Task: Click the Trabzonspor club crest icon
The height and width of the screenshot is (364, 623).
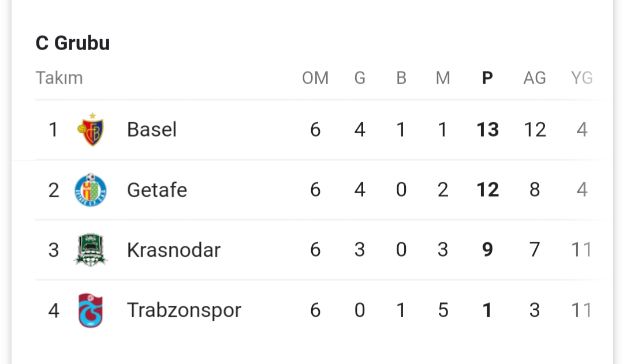Action: [91, 310]
